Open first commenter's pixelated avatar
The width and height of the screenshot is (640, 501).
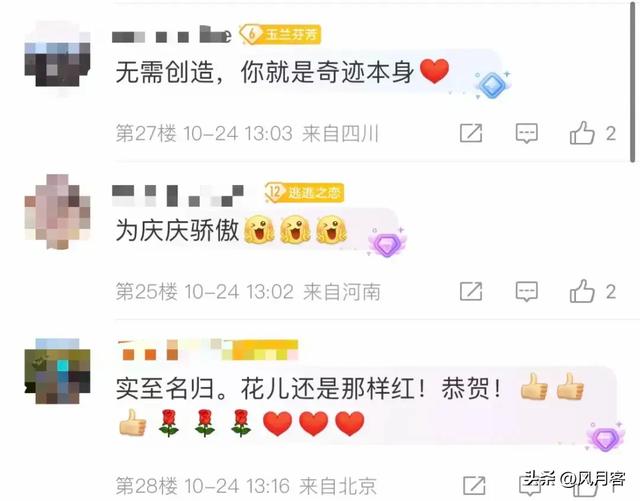[x=57, y=59]
